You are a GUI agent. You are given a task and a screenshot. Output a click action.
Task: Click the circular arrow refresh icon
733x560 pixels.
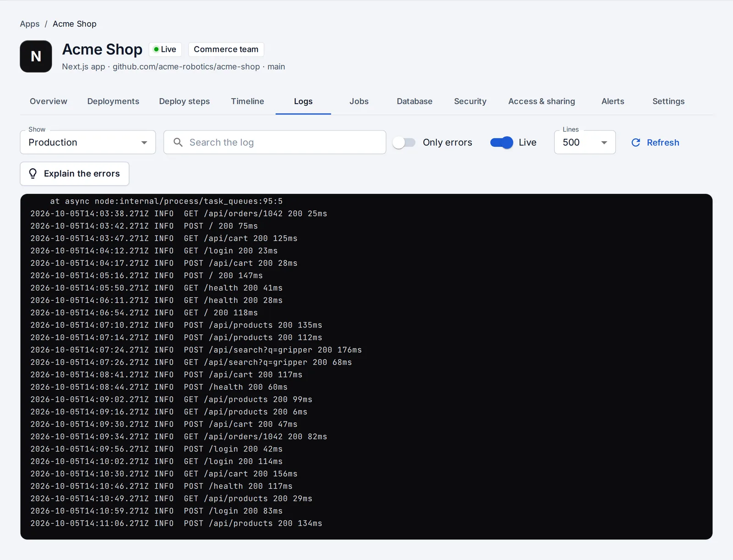[636, 143]
